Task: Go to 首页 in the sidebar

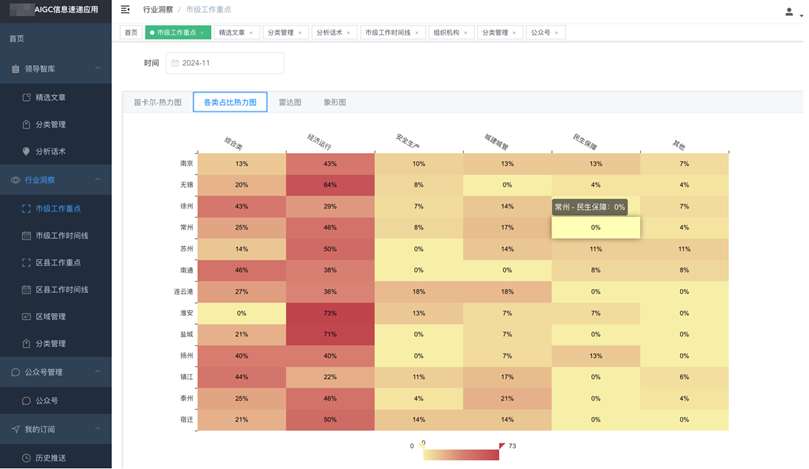Action: coord(17,39)
